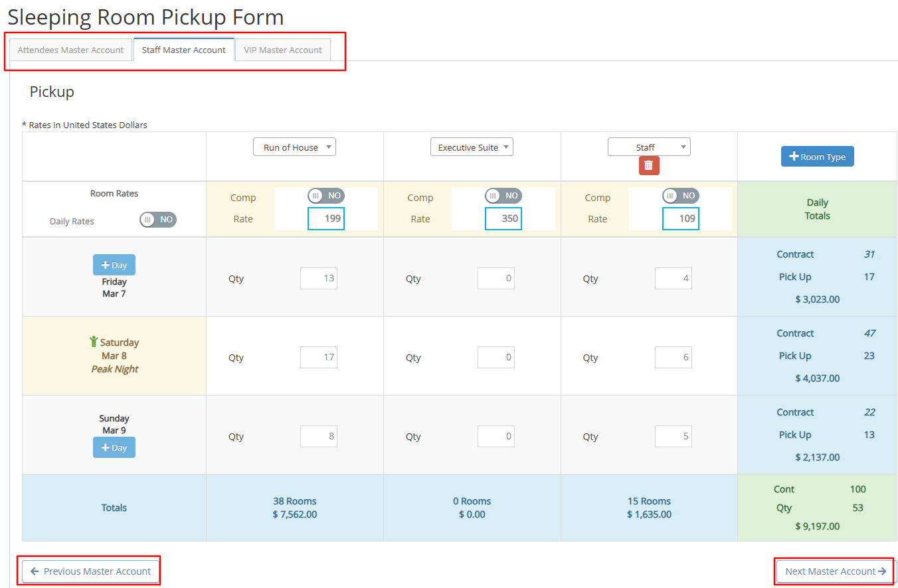Toggle Comp switch for Run of House

coord(325,196)
